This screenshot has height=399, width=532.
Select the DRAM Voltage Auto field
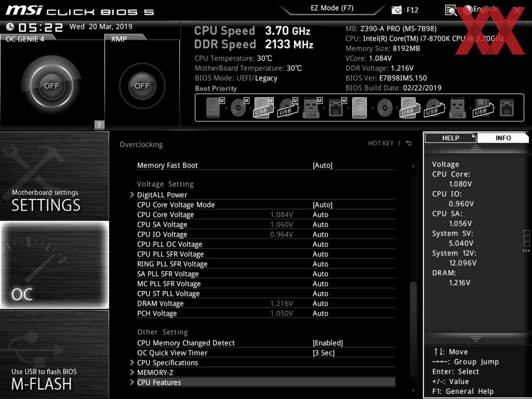click(x=320, y=303)
